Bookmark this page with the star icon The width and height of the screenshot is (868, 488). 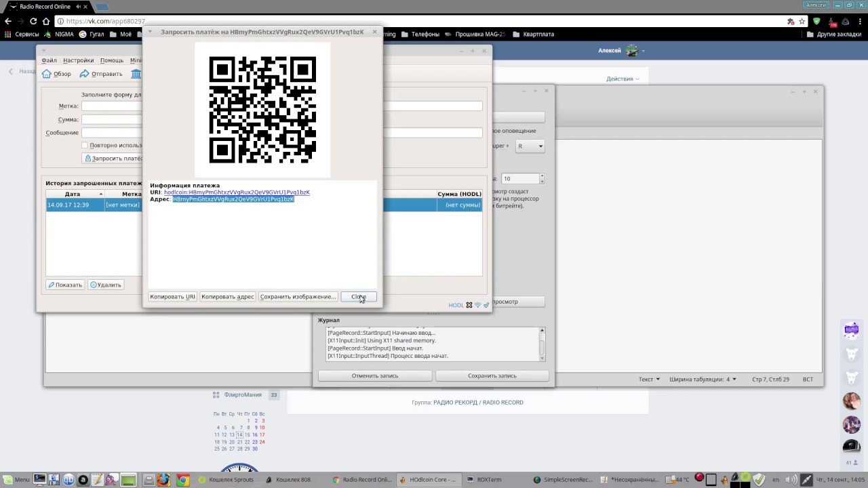click(x=802, y=21)
